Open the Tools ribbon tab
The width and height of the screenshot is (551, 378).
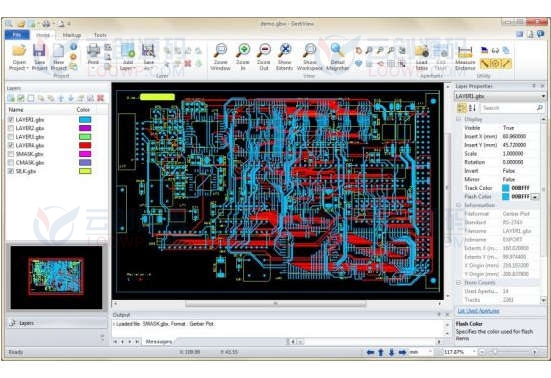(100, 35)
